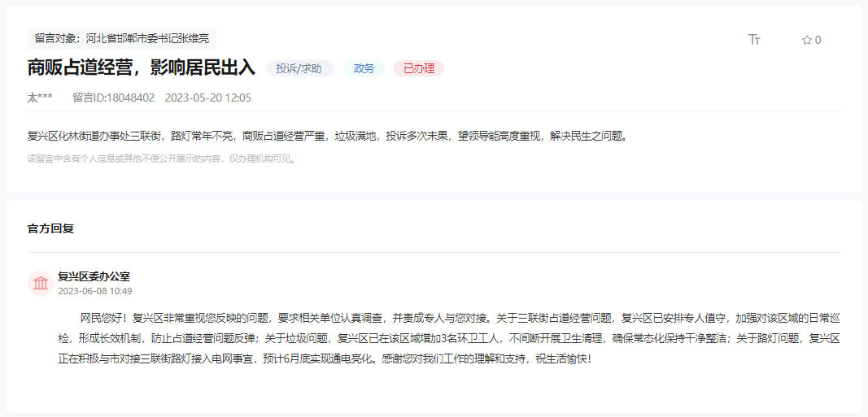Viewport: 868px width, 417px height.
Task: Click the favorite count 0
Action: tap(818, 40)
